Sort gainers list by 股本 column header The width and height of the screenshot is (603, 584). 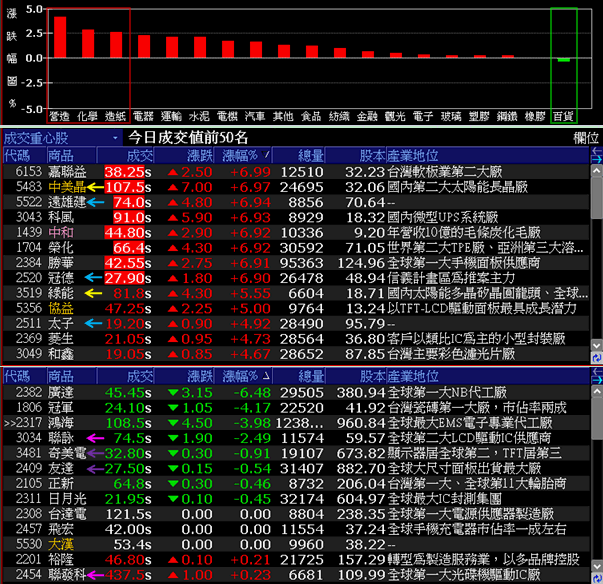coord(356,155)
